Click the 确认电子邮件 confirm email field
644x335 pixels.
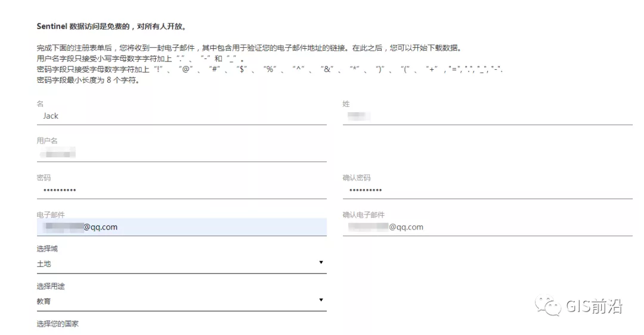(x=488, y=227)
